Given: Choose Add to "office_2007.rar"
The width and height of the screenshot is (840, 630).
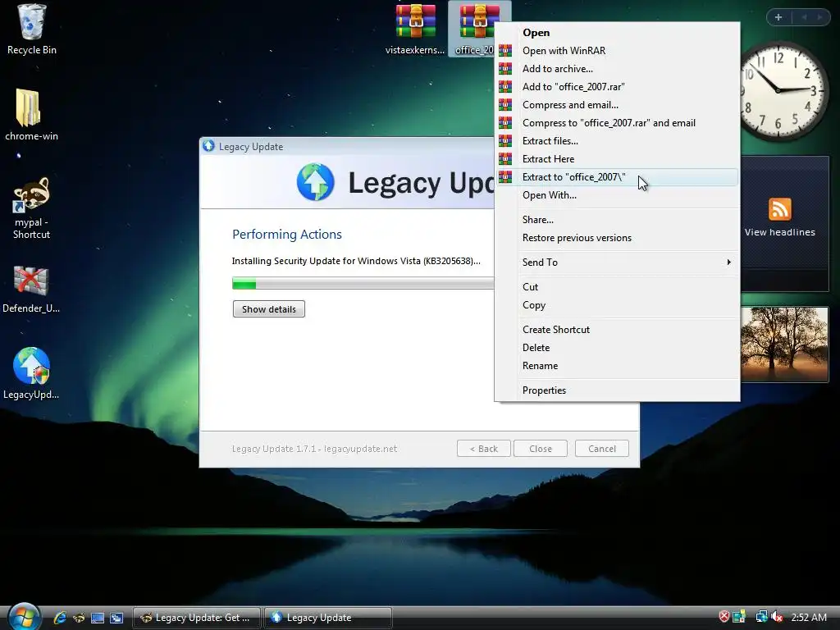Looking at the screenshot, I should (x=617, y=87).
